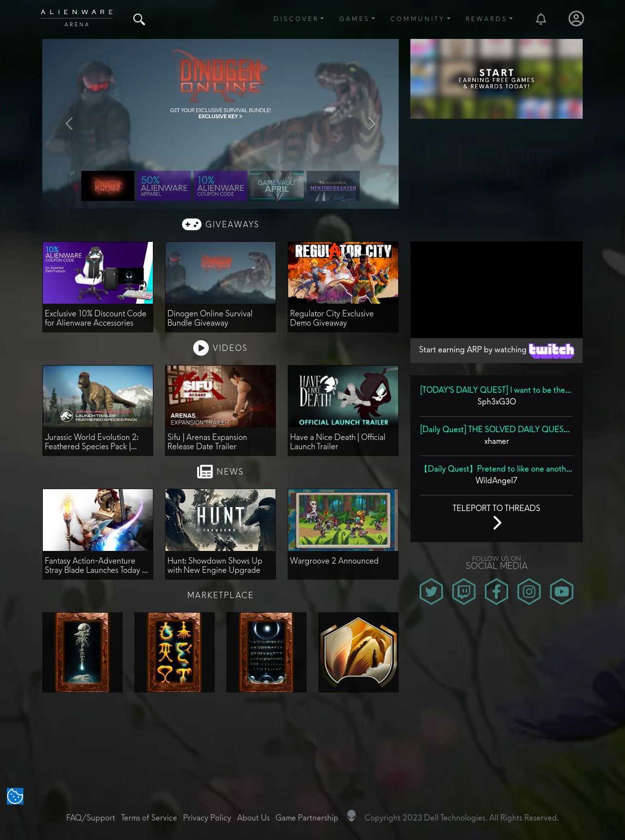Open About Us footer link
The width and height of the screenshot is (625, 840).
pyautogui.click(x=253, y=818)
